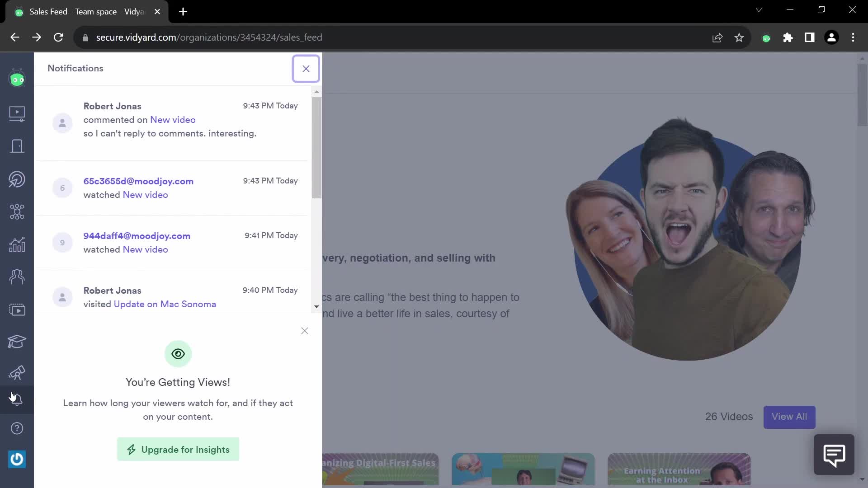Open the help question mark icon
The image size is (868, 488).
tap(17, 428)
